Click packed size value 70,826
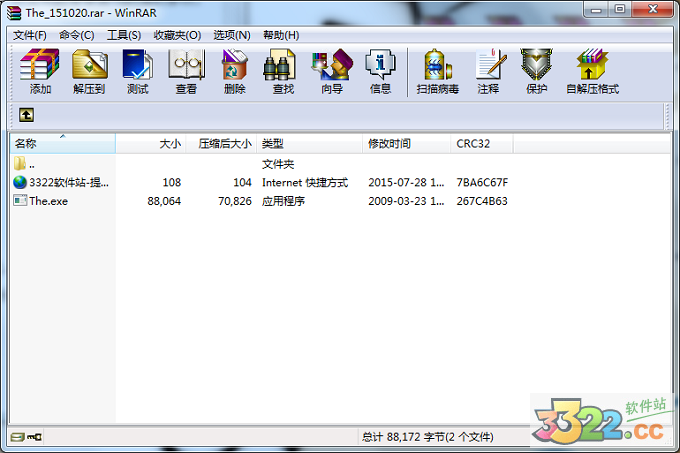Screen dimensions: 680x453 point(235,201)
